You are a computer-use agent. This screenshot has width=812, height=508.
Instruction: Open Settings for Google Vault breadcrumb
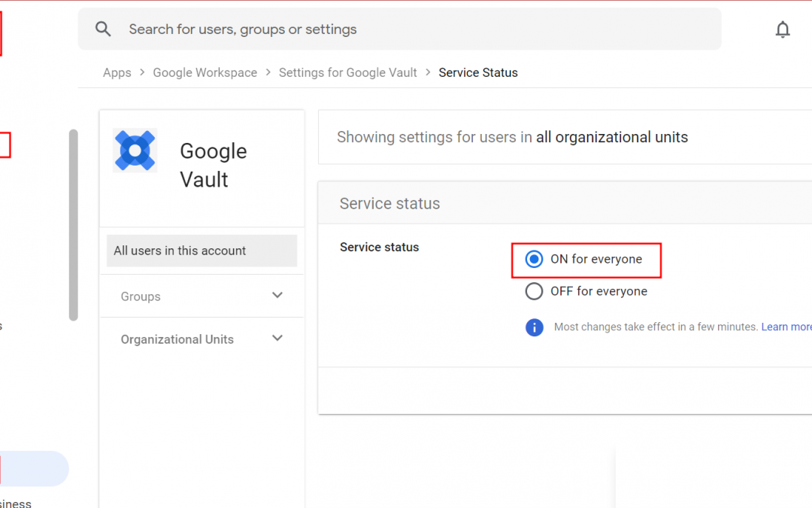click(348, 72)
